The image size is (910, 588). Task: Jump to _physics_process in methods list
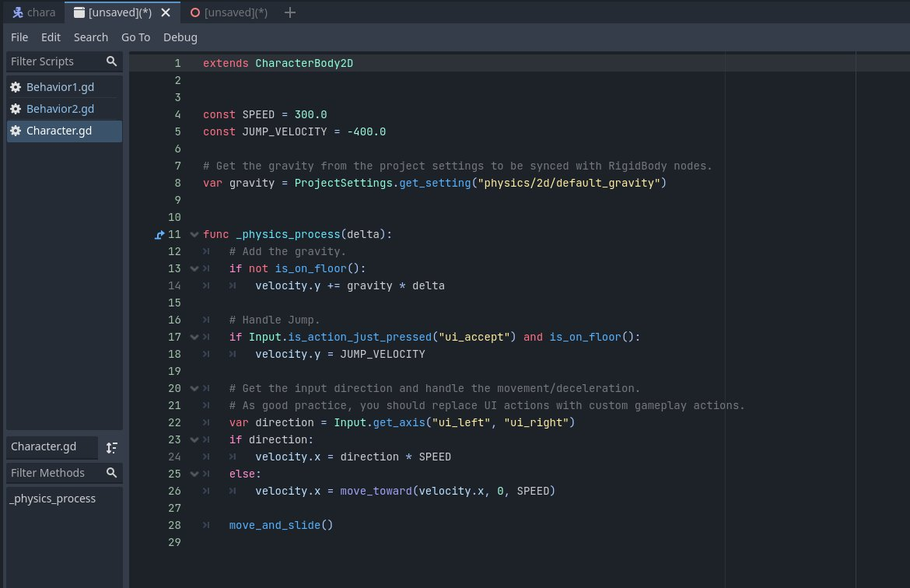tap(53, 499)
